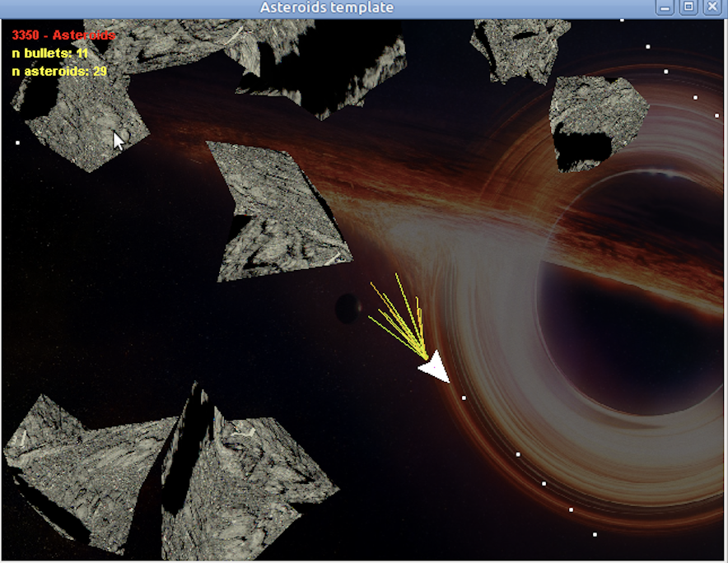
Task: Click the white bullet dot just below the spaceship
Action: pos(464,398)
